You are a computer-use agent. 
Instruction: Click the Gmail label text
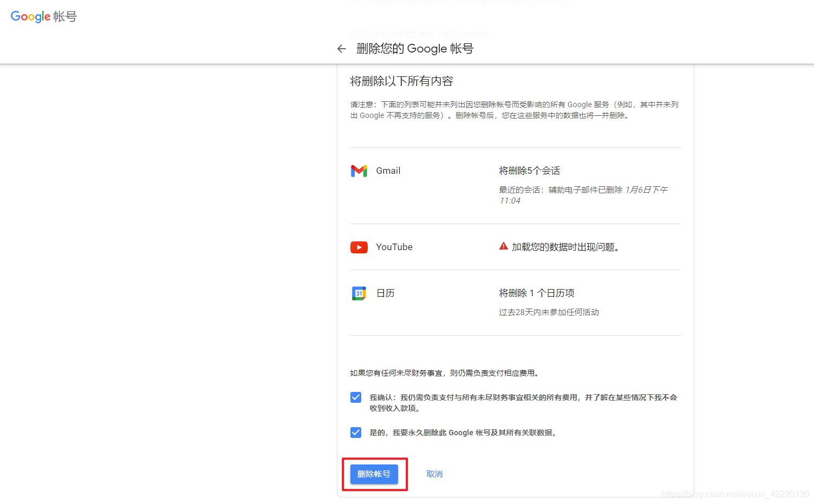pyautogui.click(x=388, y=171)
